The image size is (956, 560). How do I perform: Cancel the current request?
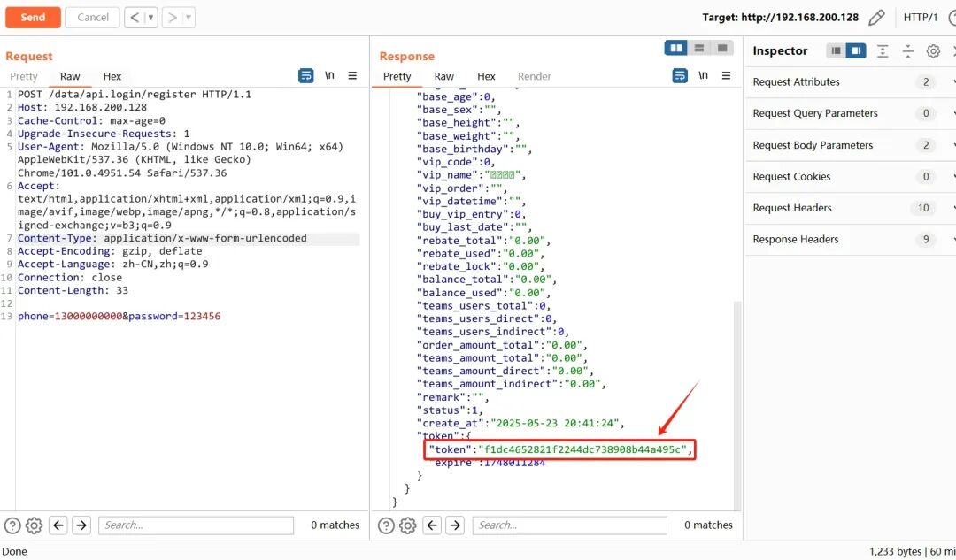93,17
